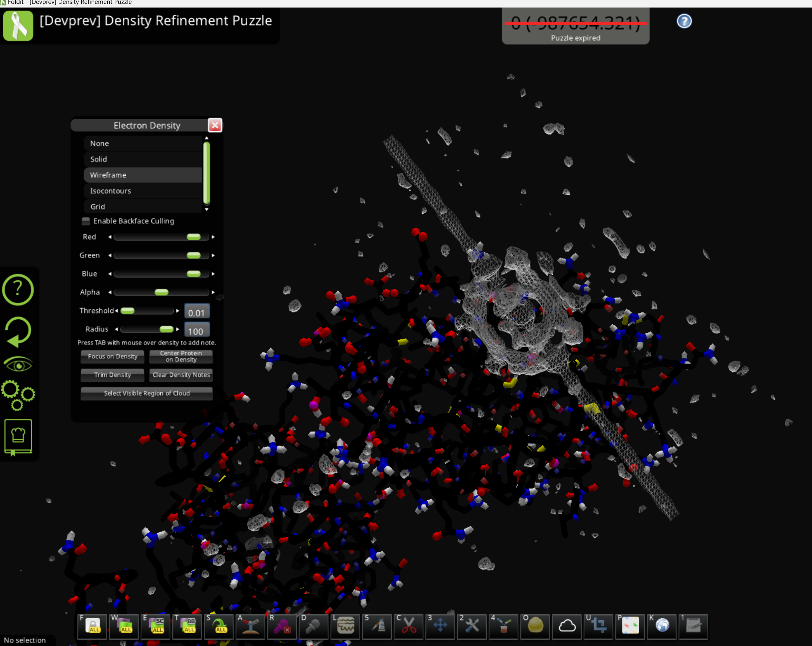Click the Freeze All lock icon
The height and width of the screenshot is (646, 812).
93,626
